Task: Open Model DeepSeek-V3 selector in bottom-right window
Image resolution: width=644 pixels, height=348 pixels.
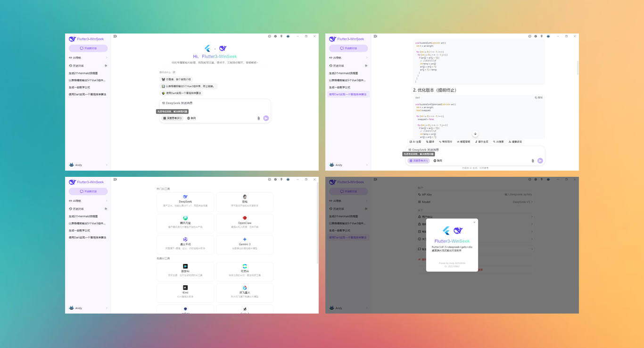Action: (476, 202)
